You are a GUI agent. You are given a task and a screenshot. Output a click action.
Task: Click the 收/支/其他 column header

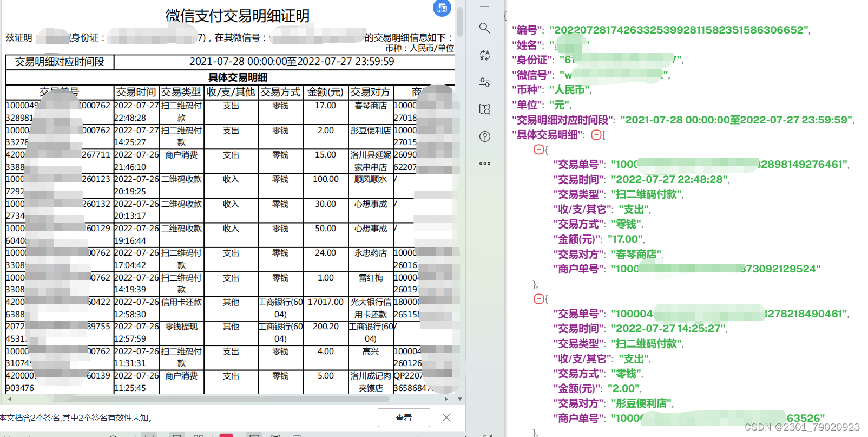coord(231,92)
